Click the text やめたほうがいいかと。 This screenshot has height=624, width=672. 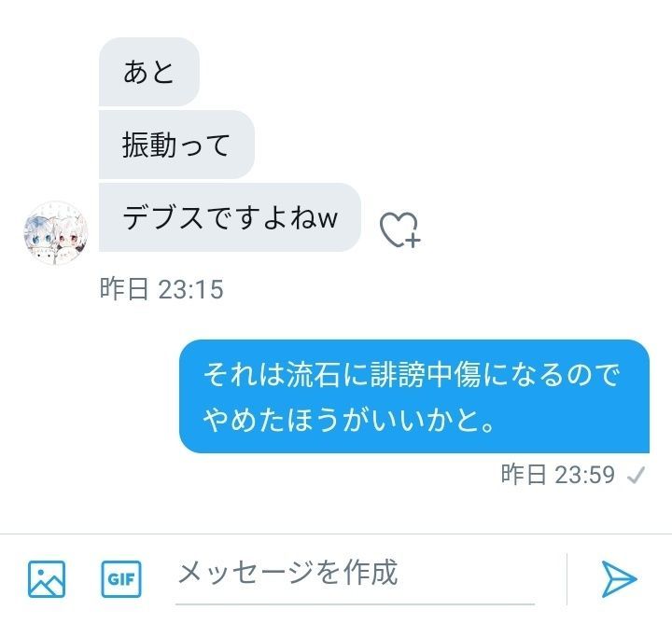pos(349,419)
